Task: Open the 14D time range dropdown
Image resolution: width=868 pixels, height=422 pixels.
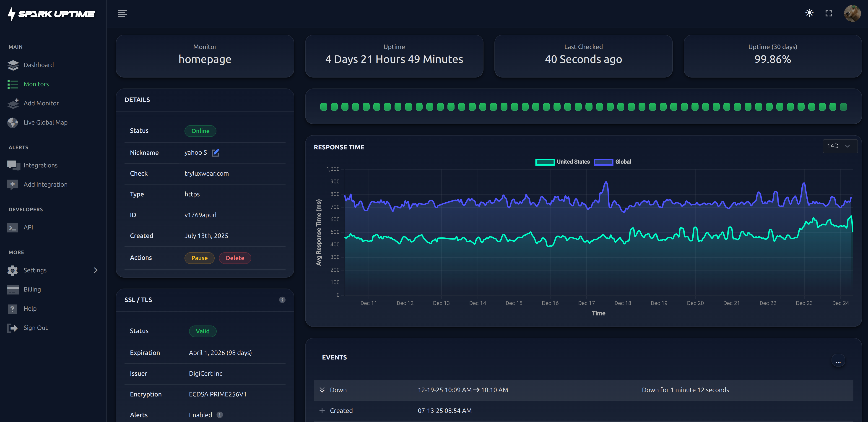Action: click(x=840, y=146)
